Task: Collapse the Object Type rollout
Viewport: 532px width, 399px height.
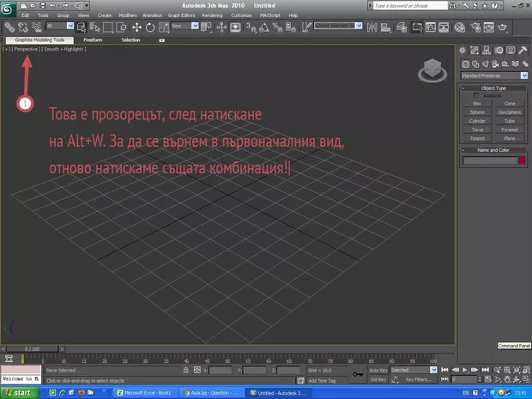Action: tap(494, 88)
